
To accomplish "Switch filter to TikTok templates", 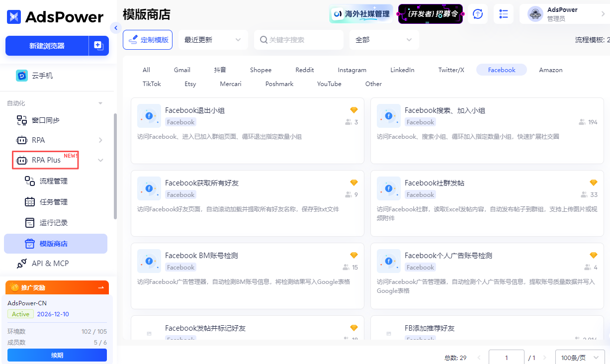I will point(152,84).
